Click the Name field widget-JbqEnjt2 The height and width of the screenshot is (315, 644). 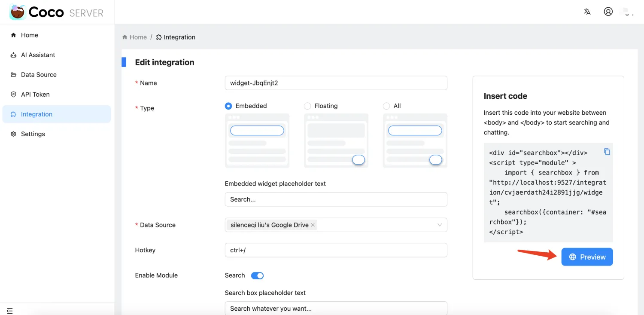pos(336,83)
